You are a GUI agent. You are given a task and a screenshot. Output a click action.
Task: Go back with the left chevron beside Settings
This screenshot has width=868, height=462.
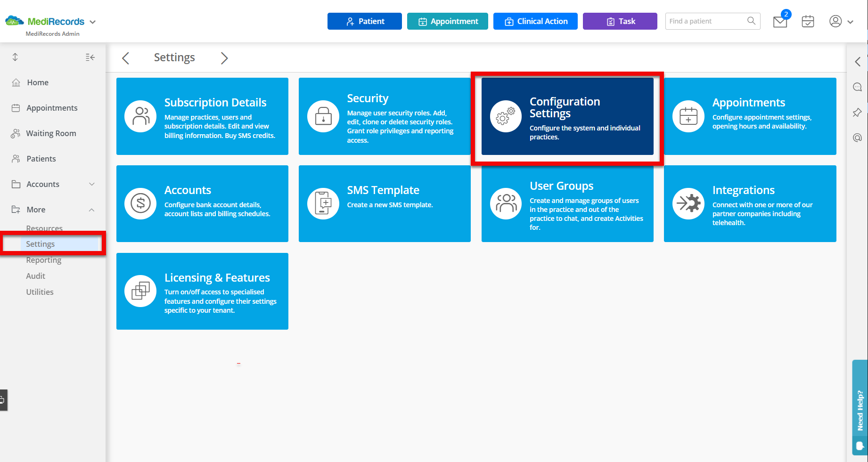pos(125,58)
